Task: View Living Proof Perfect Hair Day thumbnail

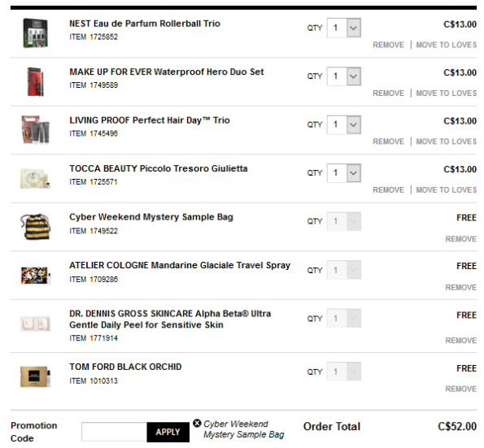Action: (36, 129)
